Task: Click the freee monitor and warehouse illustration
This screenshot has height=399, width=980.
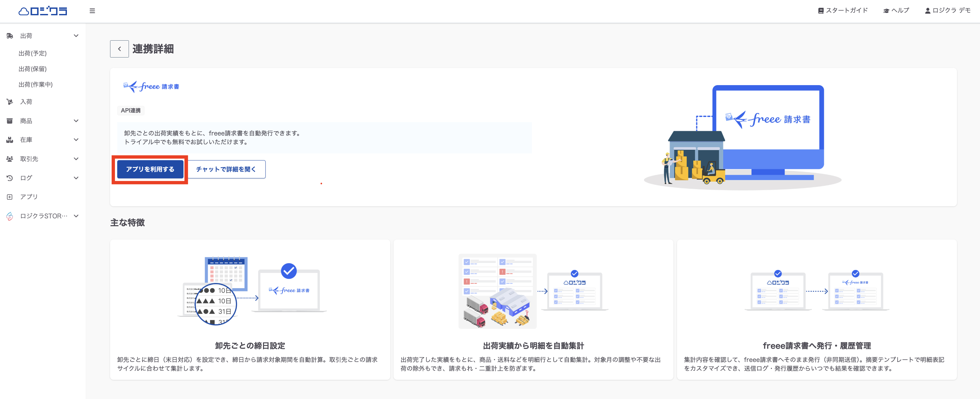Action: click(743, 137)
